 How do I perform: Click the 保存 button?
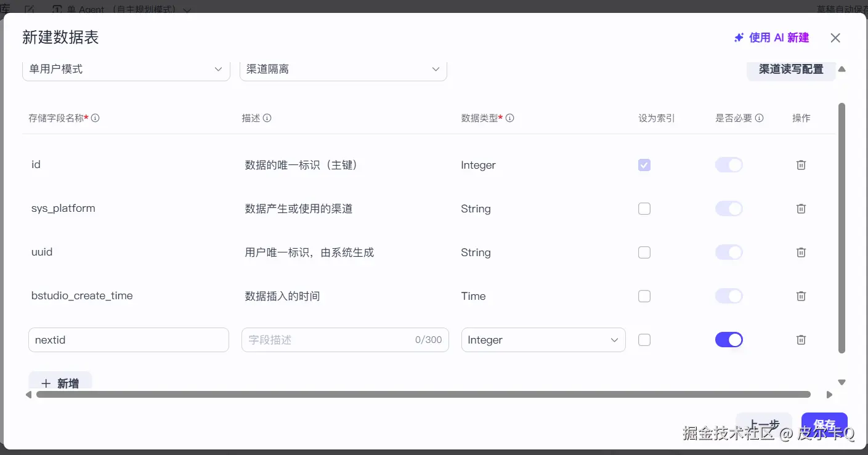[824, 424]
